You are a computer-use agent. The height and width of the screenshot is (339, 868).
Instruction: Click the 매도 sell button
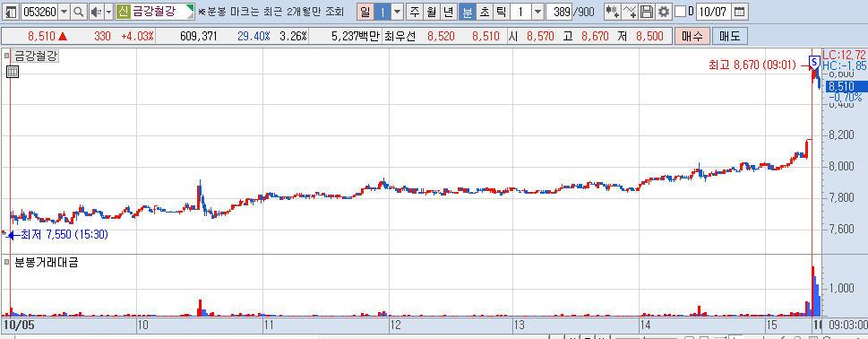pyautogui.click(x=730, y=37)
